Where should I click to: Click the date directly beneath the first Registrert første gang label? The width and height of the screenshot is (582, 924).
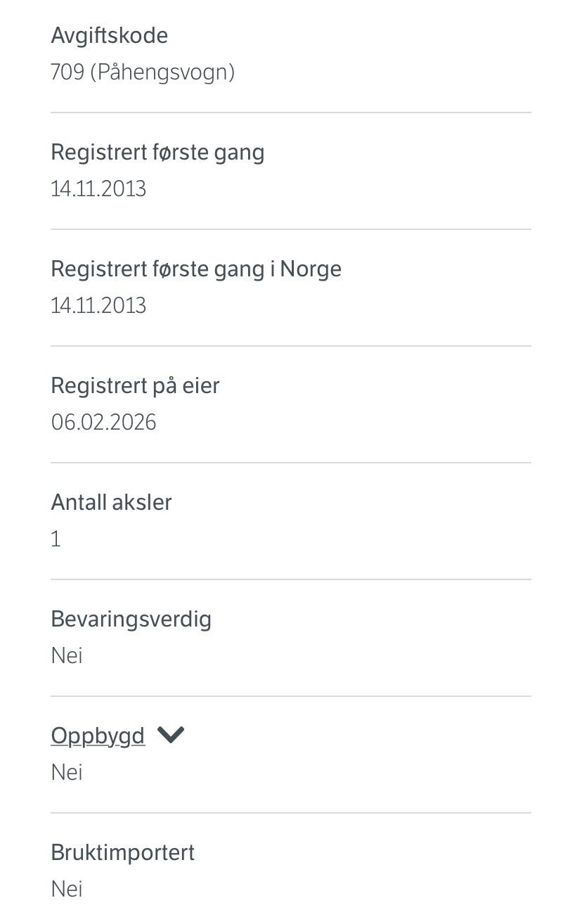(x=98, y=188)
